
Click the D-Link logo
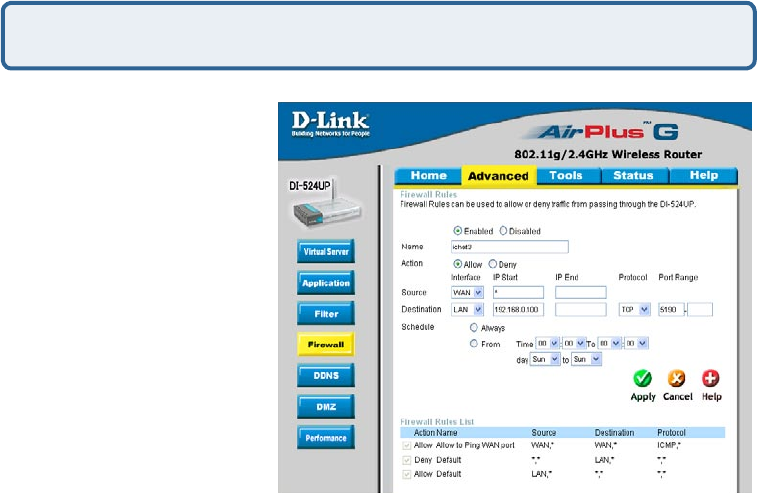pos(331,124)
